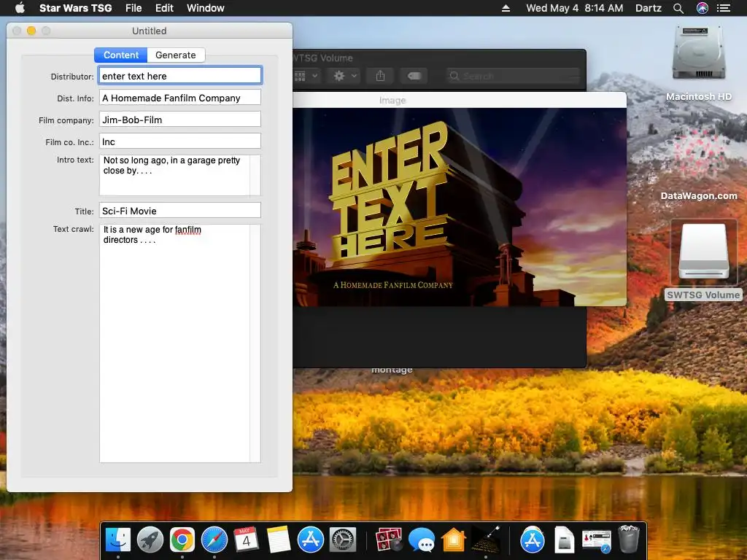Image resolution: width=747 pixels, height=560 pixels.
Task: Open the App Store beside Notes in the Dock
Action: [311, 540]
